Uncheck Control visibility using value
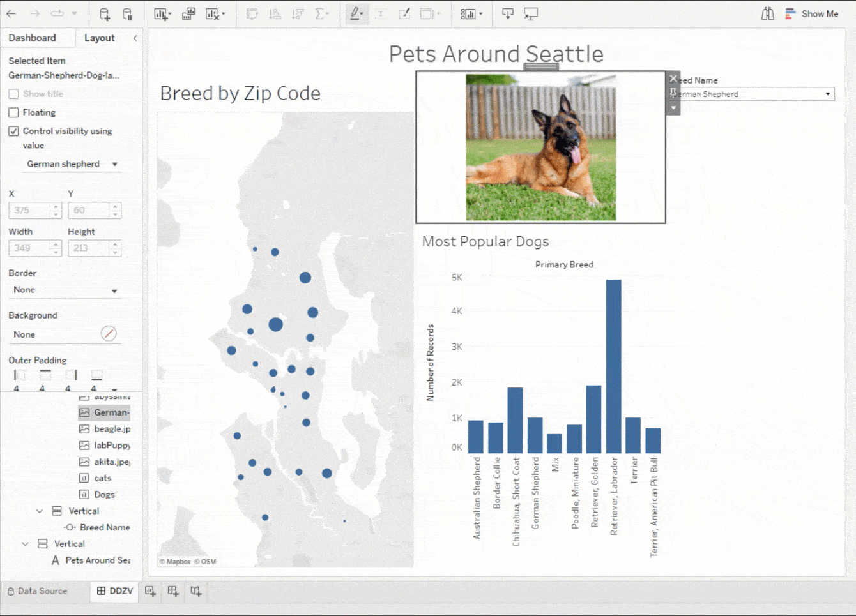856x616 pixels. (x=14, y=131)
